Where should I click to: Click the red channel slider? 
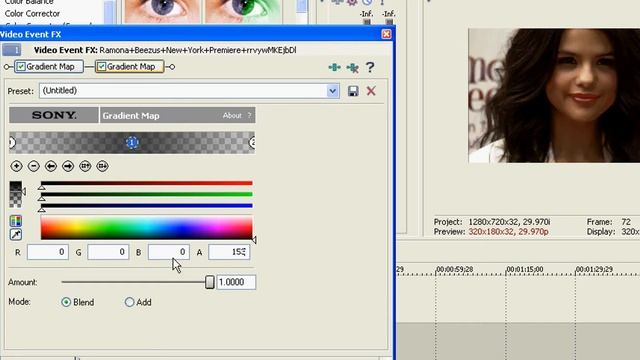point(147,183)
